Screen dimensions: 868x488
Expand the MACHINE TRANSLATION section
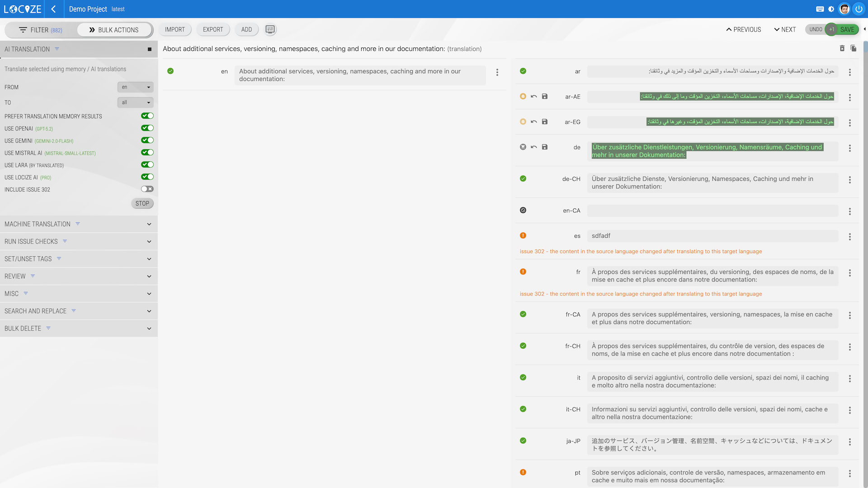pyautogui.click(x=149, y=224)
